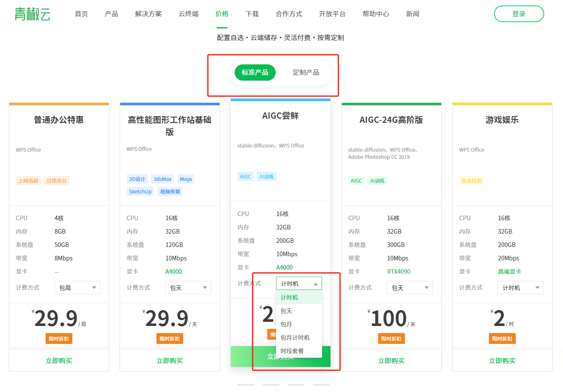The image size is (563, 392).
Task: Select 包月计时机 from the dropdown list
Action: click(299, 338)
